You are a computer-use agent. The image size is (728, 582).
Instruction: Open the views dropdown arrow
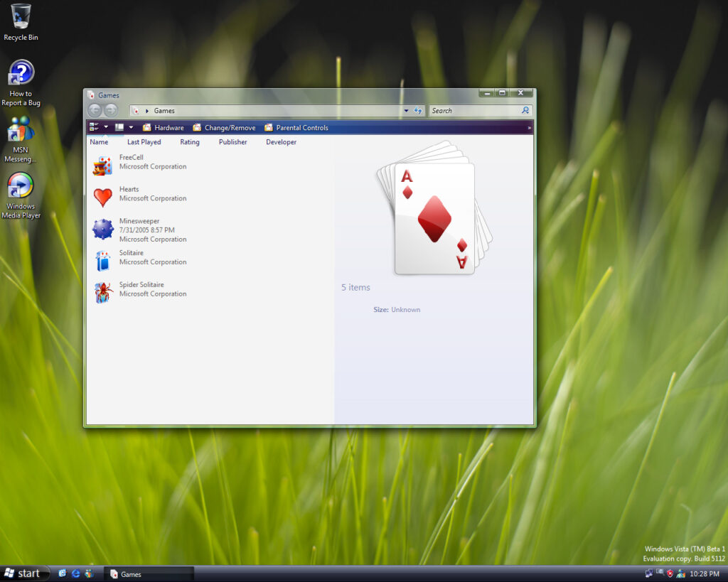tap(106, 127)
